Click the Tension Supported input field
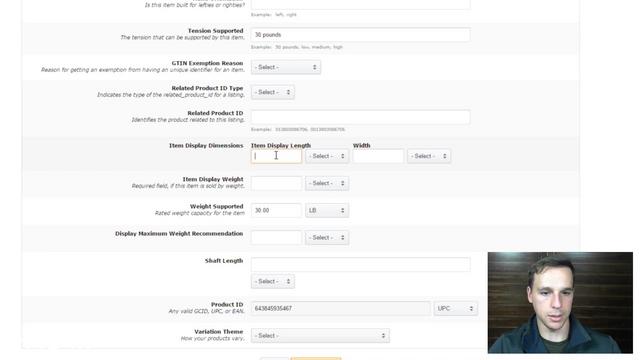Screen dimensions: 640x360 [x=360, y=35]
